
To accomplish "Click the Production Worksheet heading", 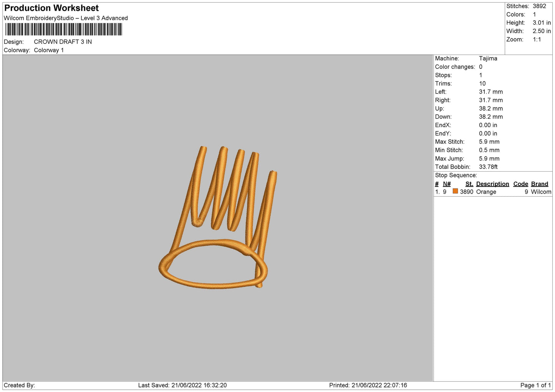I will (x=51, y=8).
